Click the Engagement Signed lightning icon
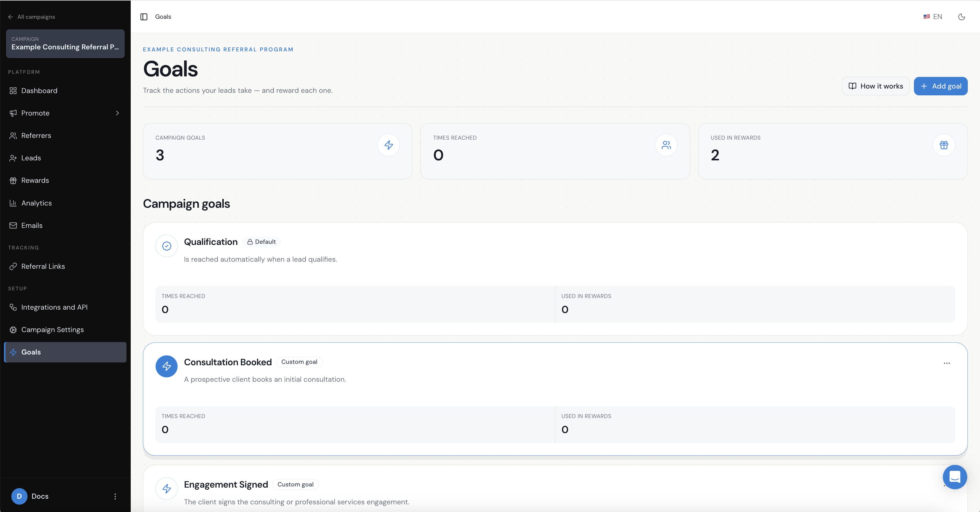The height and width of the screenshot is (512, 980). pos(167,489)
